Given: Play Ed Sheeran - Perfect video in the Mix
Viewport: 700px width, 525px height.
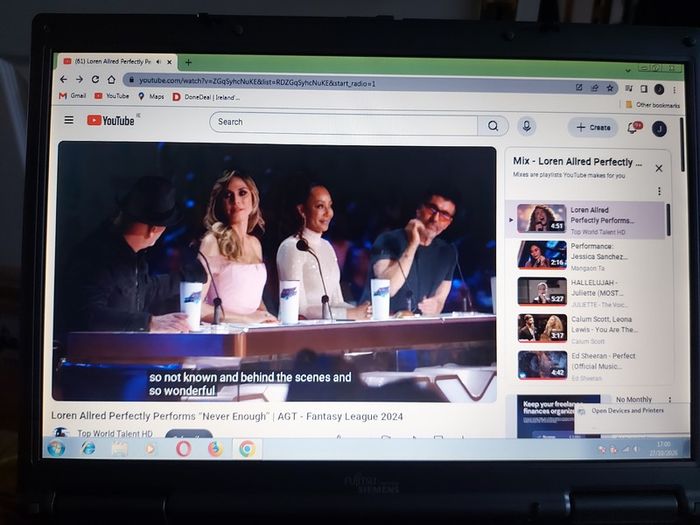Looking at the screenshot, I should [586, 366].
